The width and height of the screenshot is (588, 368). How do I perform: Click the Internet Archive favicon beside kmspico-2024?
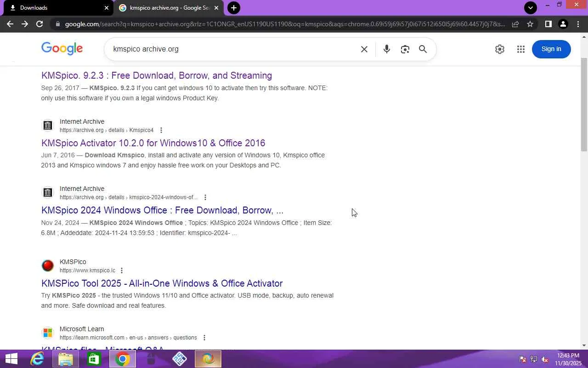(48, 193)
